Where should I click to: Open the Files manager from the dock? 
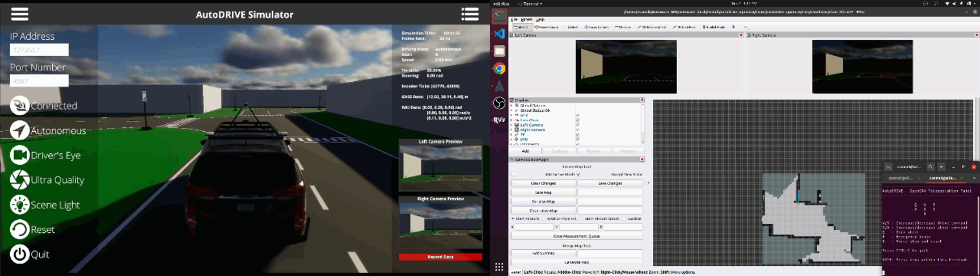click(499, 51)
